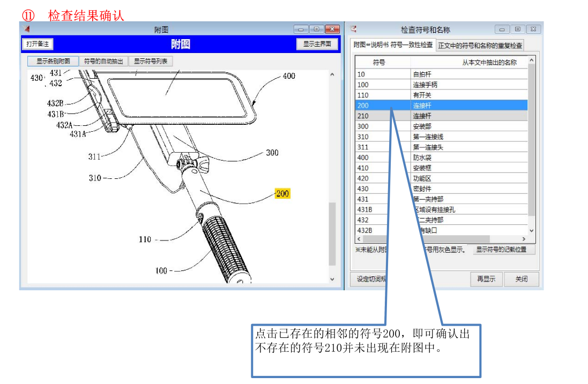Select row 100 连接手柄
The width and height of the screenshot is (588, 384).
441,85
